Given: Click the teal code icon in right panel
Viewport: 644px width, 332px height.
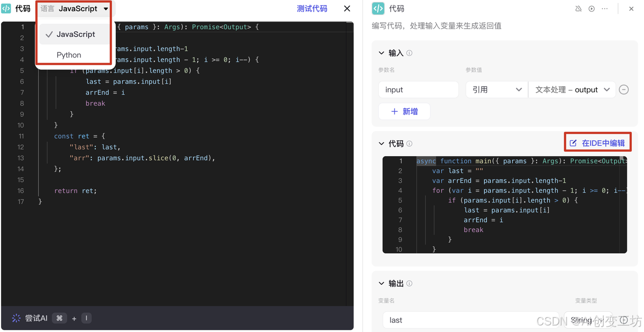Looking at the screenshot, I should 378,9.
